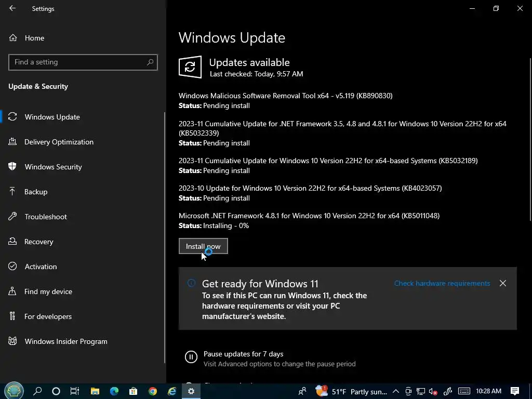
Task: Click the info icon in Windows 11 banner
Action: click(x=191, y=283)
